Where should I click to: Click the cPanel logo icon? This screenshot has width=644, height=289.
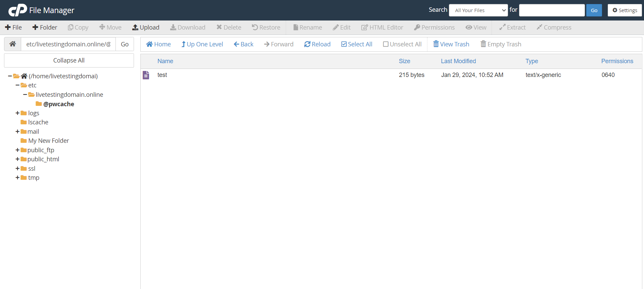17,10
